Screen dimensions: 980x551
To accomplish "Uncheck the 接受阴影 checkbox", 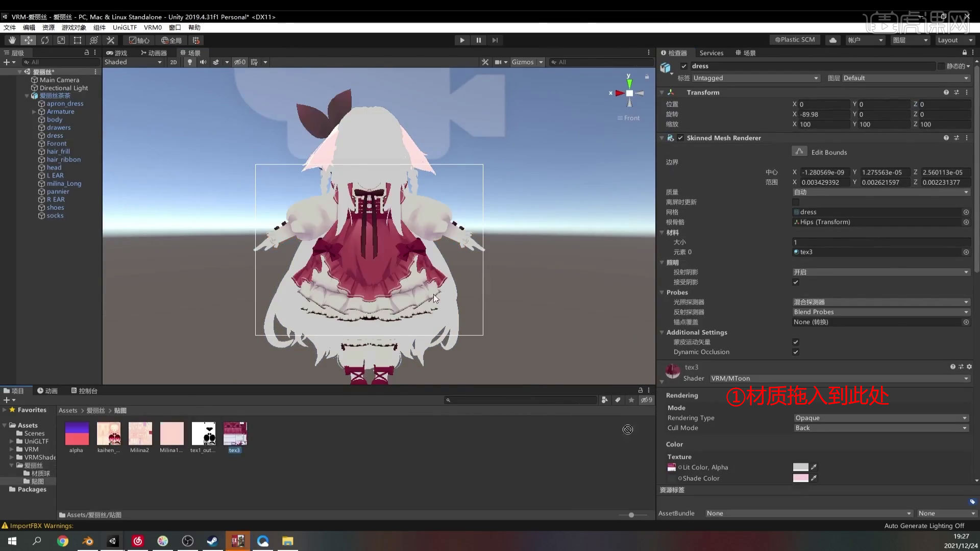I will 795,282.
